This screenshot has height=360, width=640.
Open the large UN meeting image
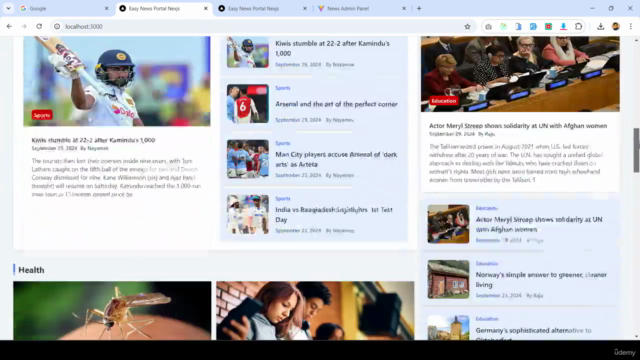520,74
